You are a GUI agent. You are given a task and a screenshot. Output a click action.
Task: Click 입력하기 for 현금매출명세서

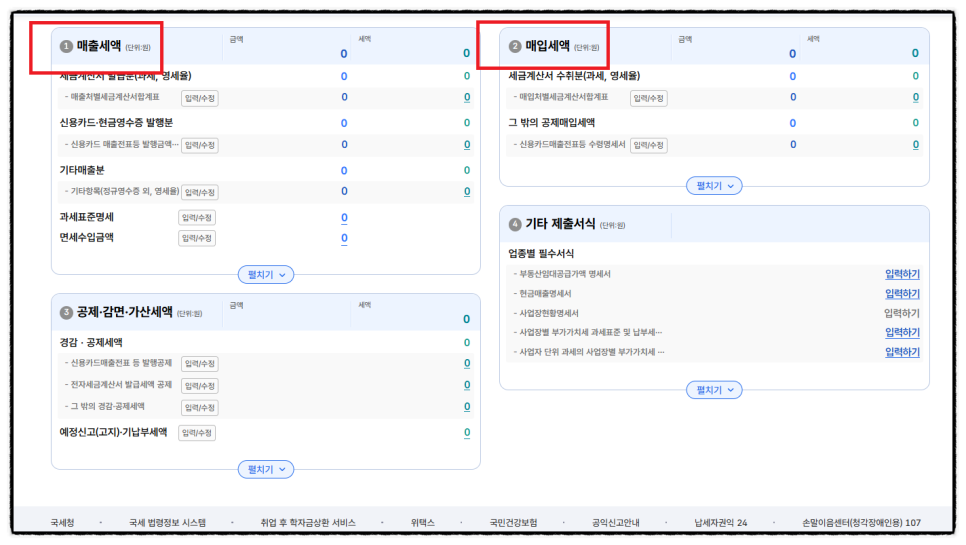click(x=902, y=294)
